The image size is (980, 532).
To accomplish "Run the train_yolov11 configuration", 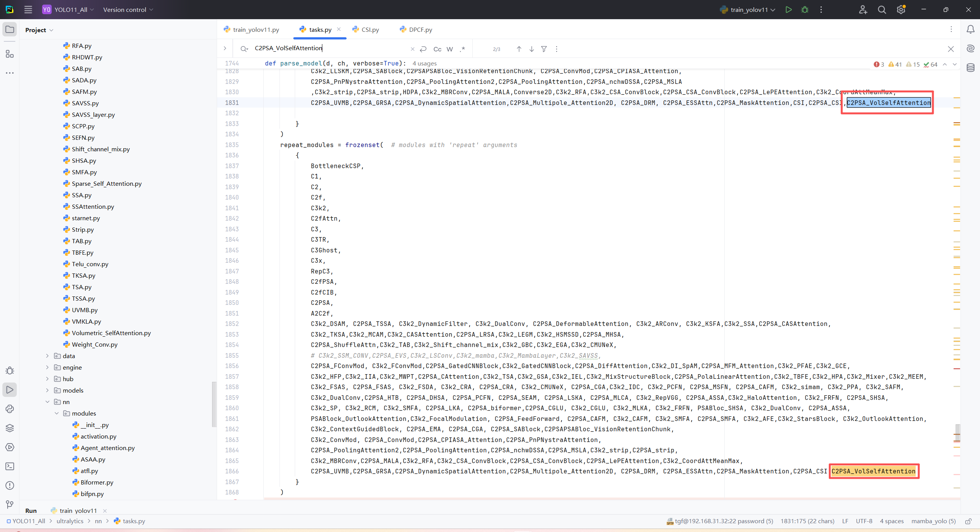I will pyautogui.click(x=788, y=10).
